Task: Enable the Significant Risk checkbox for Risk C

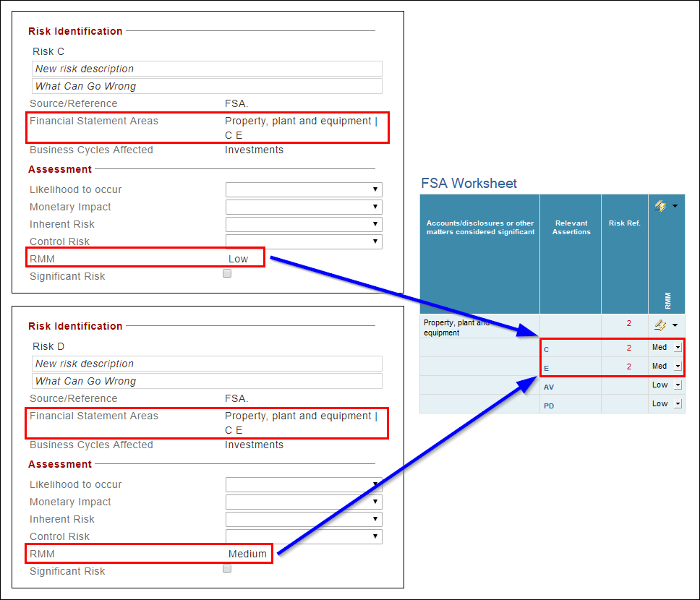Action: [226, 273]
